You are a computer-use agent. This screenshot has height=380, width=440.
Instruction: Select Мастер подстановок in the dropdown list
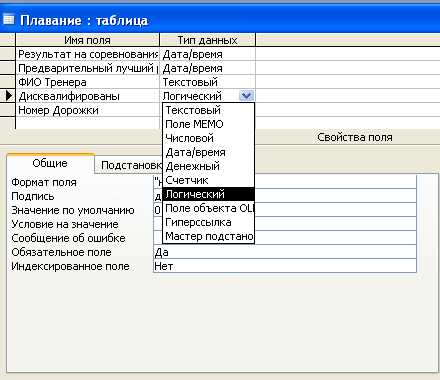208,236
